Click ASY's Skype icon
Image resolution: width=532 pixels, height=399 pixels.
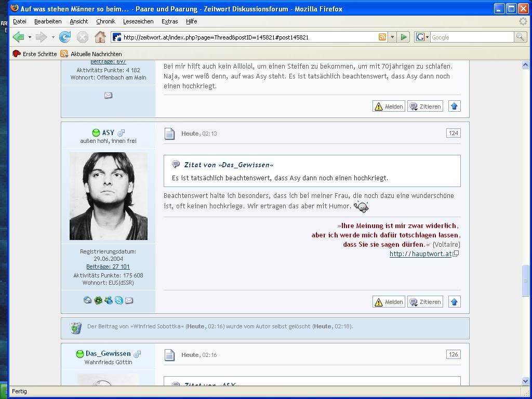point(119,300)
